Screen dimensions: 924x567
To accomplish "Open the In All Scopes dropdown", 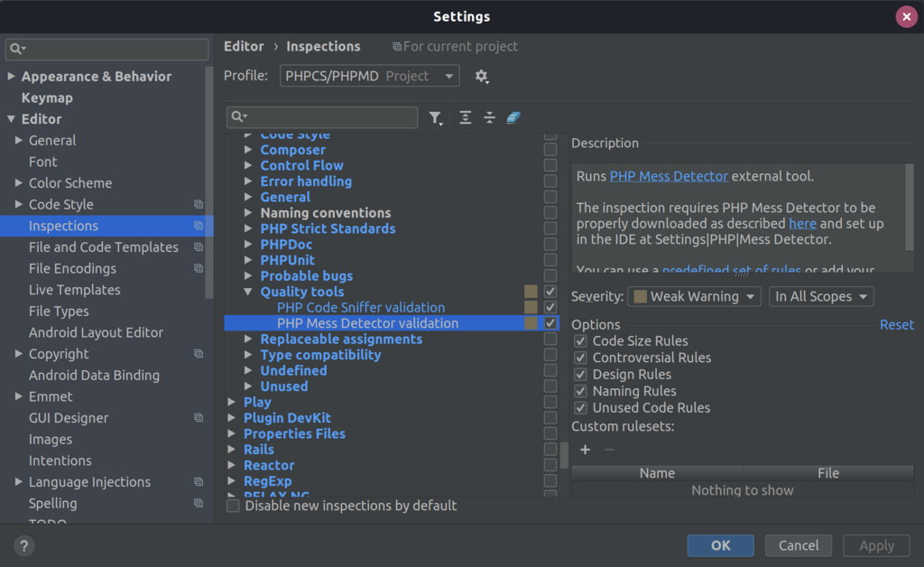I will pos(821,296).
